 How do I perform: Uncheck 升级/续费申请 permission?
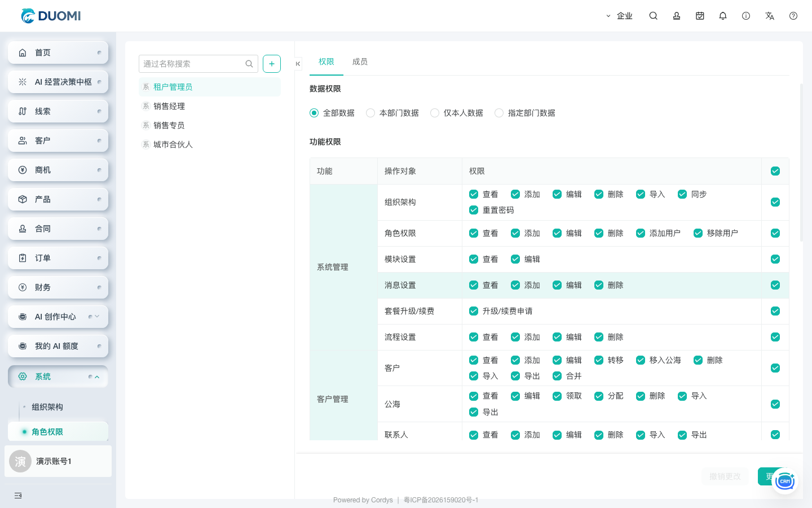tap(474, 311)
